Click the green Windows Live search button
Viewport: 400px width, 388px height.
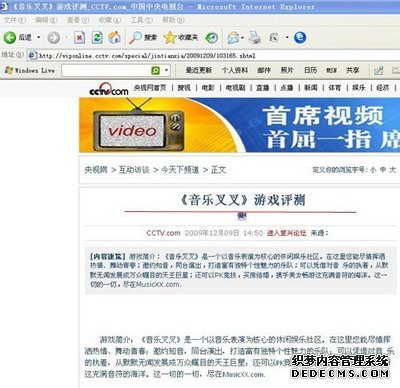click(156, 70)
